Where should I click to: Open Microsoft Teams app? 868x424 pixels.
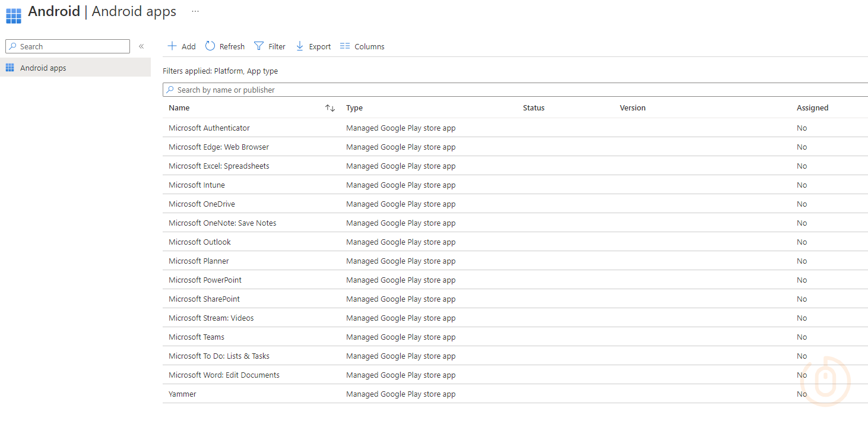(197, 337)
